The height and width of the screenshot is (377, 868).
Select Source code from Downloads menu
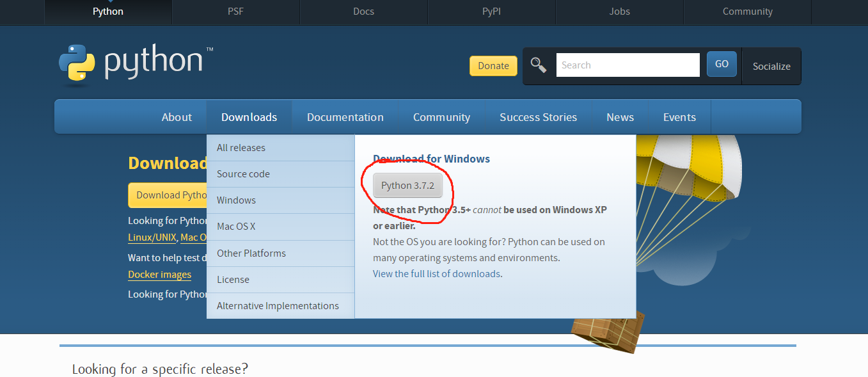[x=280, y=174]
